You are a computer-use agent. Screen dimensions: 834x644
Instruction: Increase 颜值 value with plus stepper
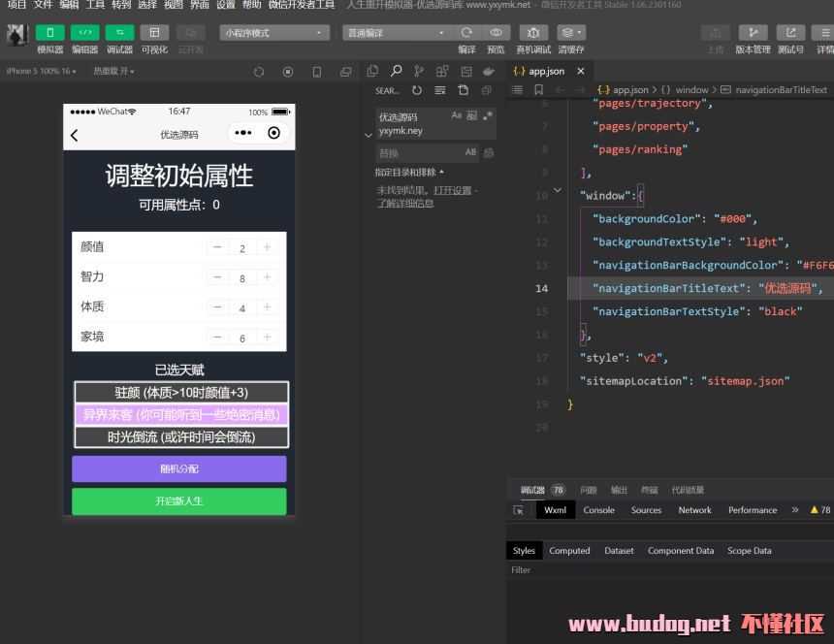pyautogui.click(x=267, y=247)
